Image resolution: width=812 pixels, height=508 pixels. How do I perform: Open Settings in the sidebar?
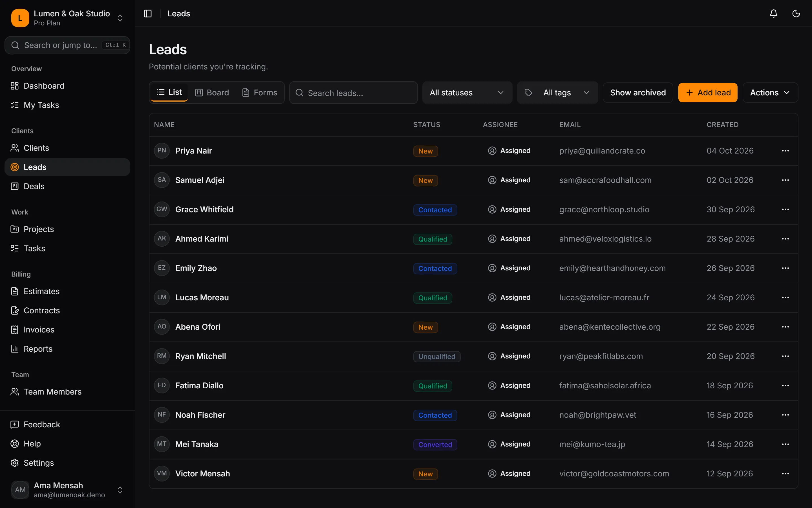click(67, 463)
